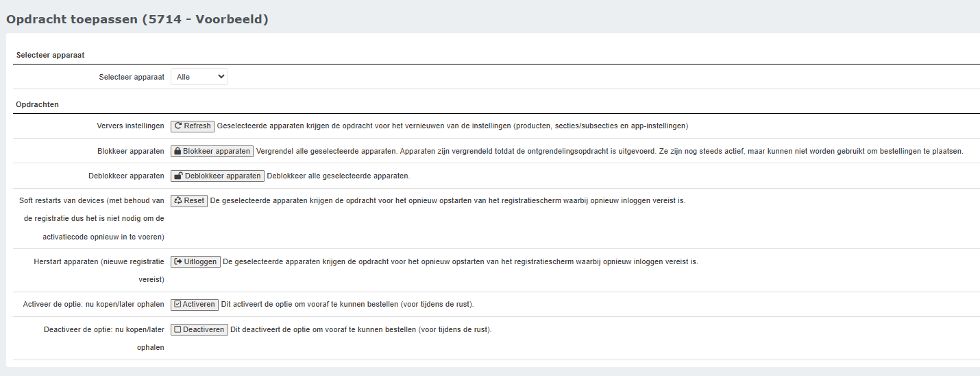Viewport: 980px width, 376px height.
Task: Open the Selecteer apparaat dropdown
Action: click(199, 77)
